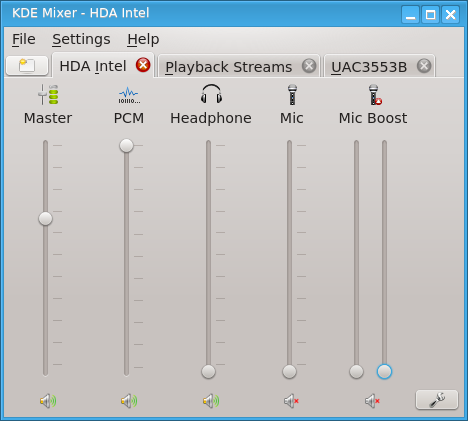Screen dimensions: 468x421
Task: Add a new mixer tab
Action: 27,65
